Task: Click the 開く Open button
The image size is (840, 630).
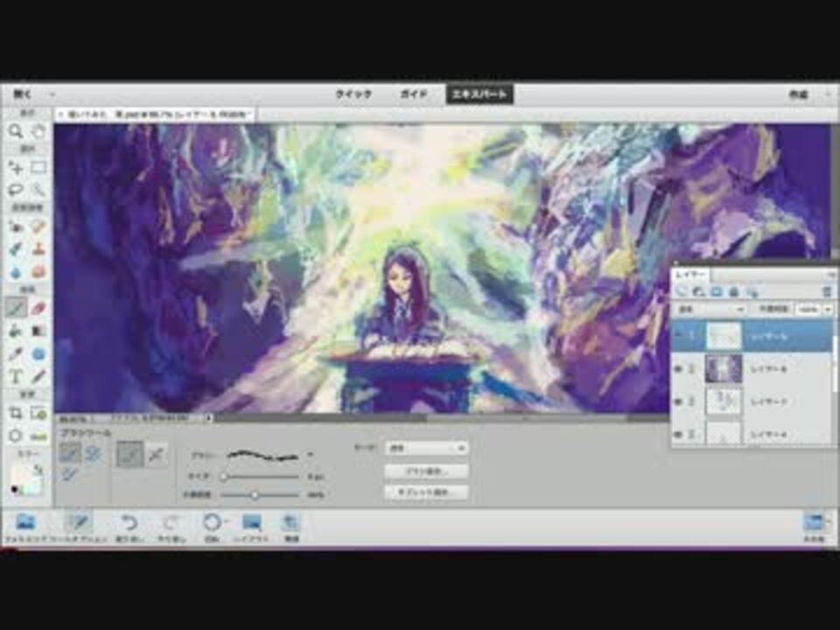Action: click(23, 94)
